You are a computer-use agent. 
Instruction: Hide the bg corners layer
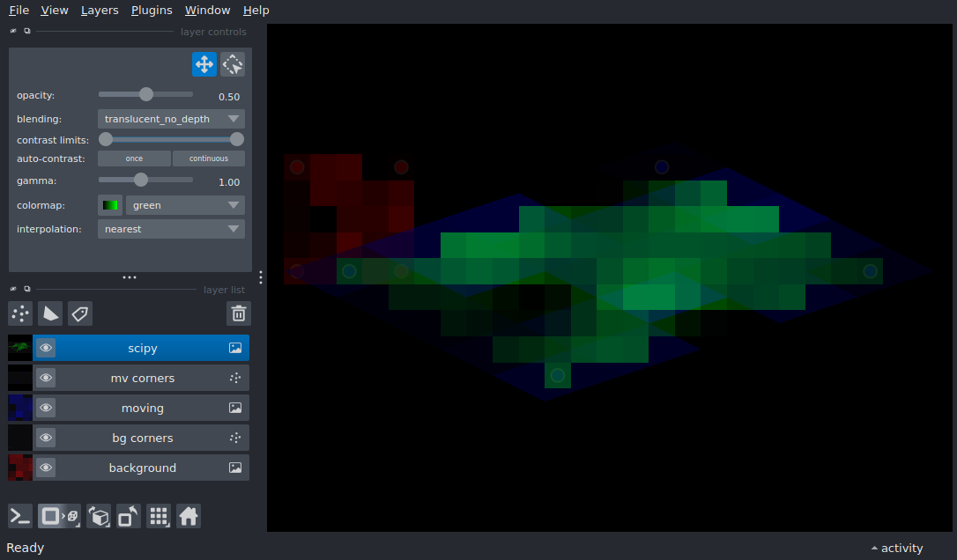point(46,438)
